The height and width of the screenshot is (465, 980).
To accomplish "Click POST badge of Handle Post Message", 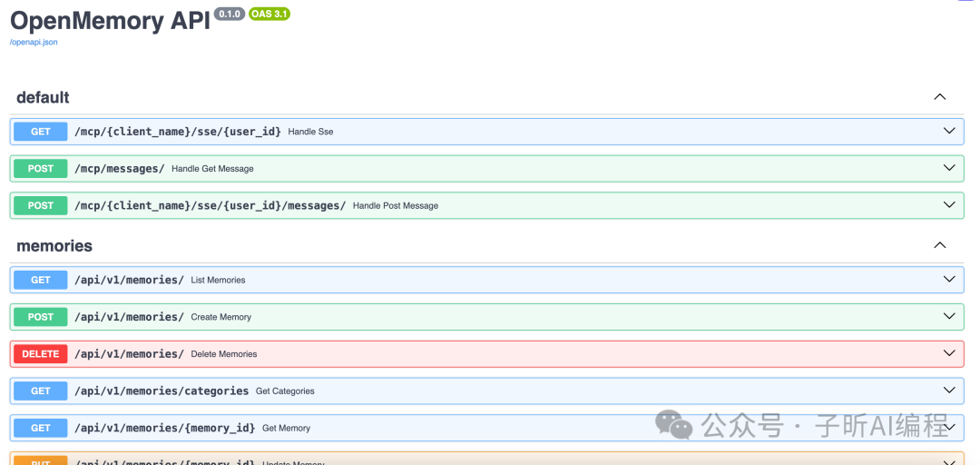I will pos(41,205).
